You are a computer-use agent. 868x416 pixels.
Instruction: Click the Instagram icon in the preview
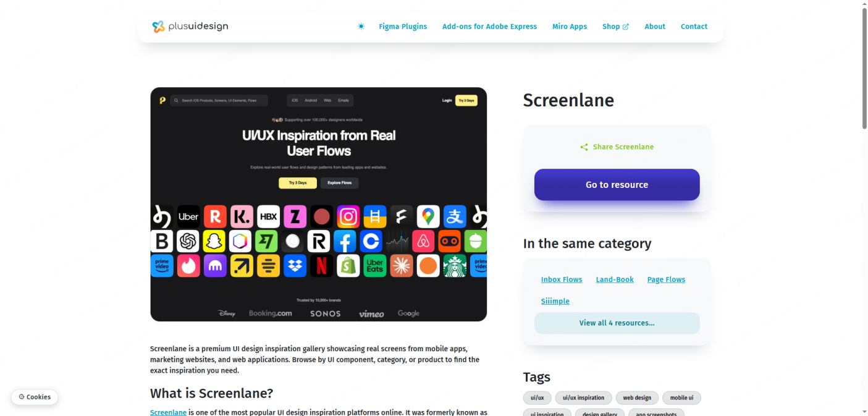(348, 216)
